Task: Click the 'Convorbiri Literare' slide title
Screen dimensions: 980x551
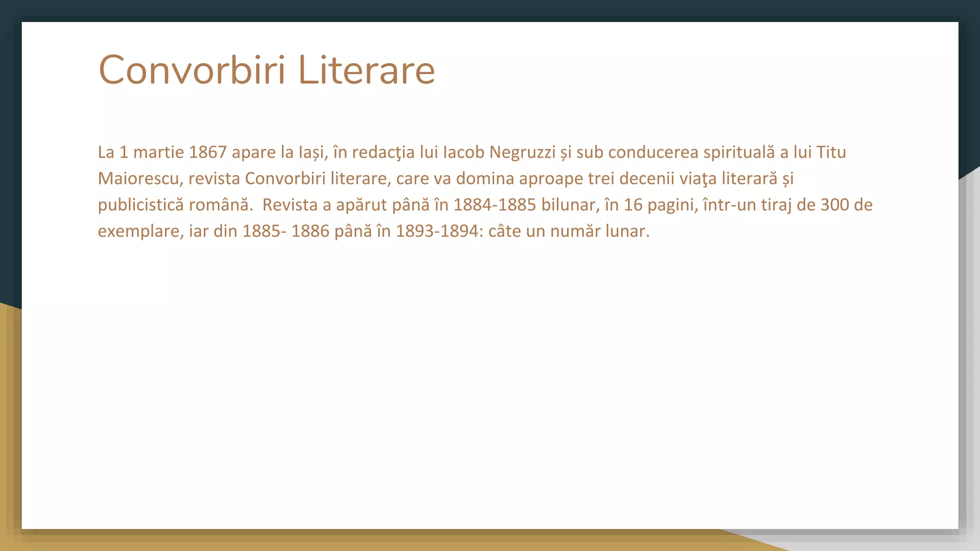Action: tap(267, 70)
